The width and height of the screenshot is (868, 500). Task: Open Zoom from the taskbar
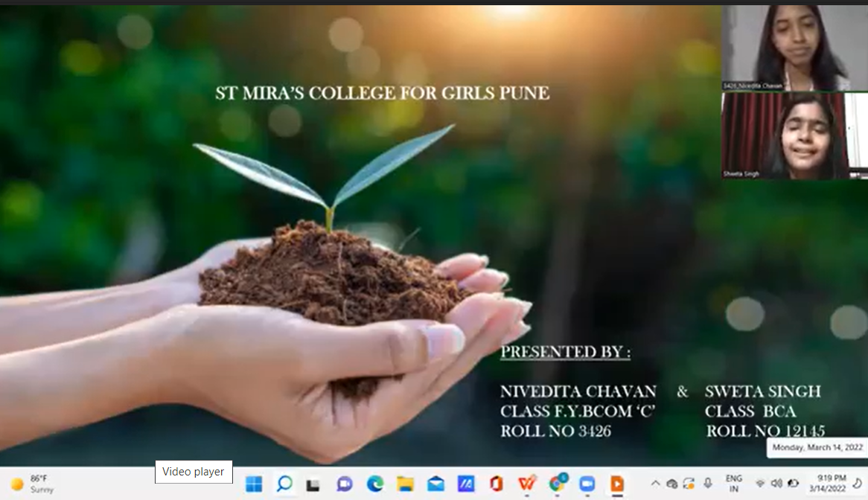coord(587,484)
